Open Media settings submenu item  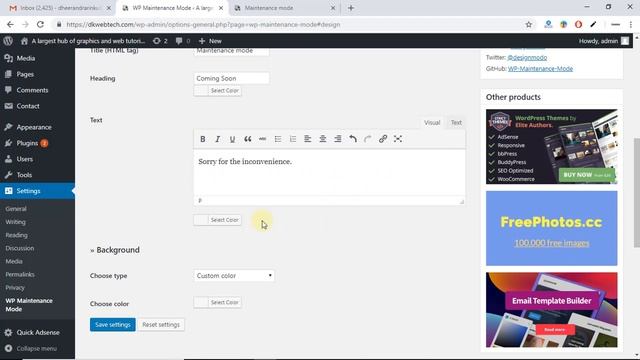click(x=14, y=261)
